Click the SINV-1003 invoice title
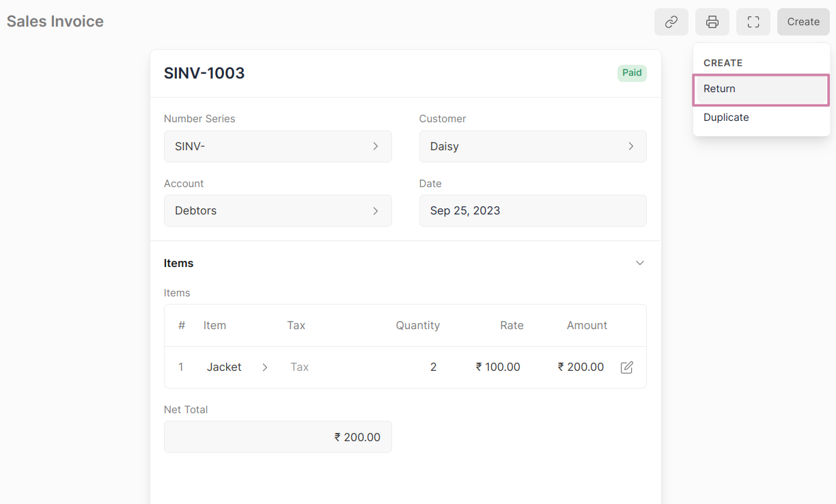Viewport: 836px width, 504px height. click(x=204, y=74)
